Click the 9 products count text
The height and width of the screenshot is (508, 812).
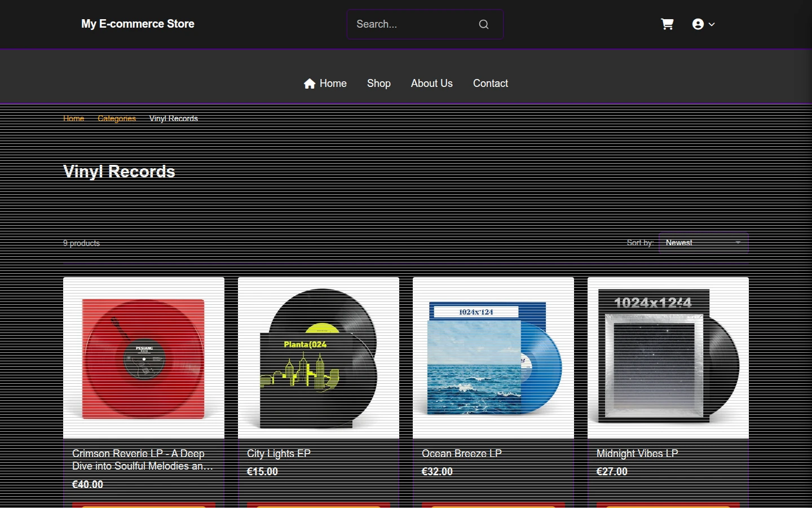coord(81,243)
